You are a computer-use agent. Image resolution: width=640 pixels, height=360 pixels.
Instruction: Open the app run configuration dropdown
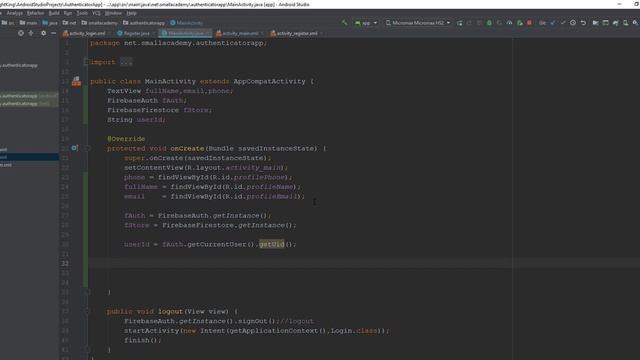click(366, 23)
